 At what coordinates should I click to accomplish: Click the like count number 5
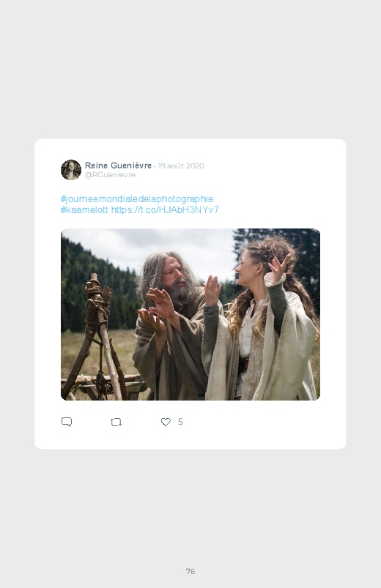pos(180,422)
